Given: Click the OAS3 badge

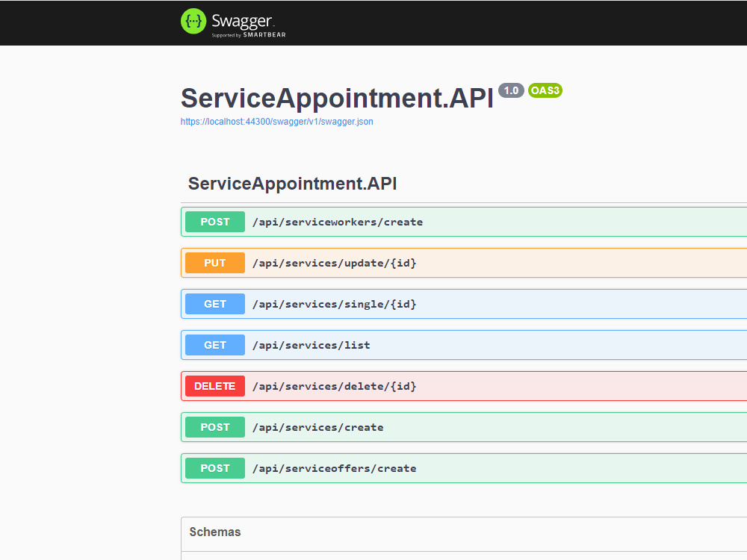Looking at the screenshot, I should coord(545,90).
